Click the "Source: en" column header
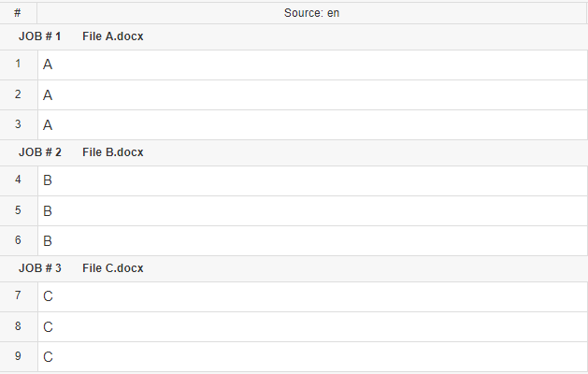This screenshot has height=374, width=588. pyautogui.click(x=311, y=13)
